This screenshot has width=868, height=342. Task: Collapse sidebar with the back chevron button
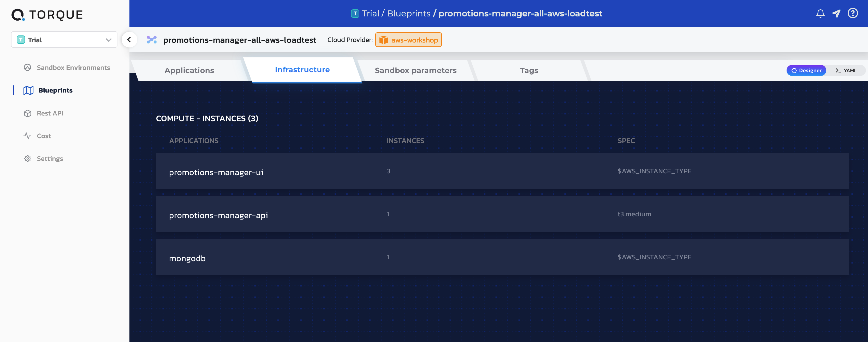(x=129, y=40)
